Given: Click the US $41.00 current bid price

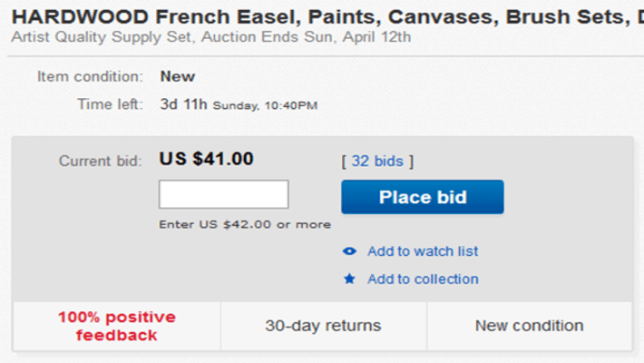Looking at the screenshot, I should (207, 159).
